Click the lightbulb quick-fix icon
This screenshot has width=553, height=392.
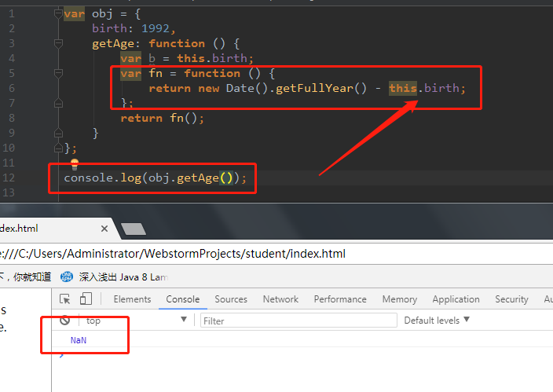tap(75, 165)
